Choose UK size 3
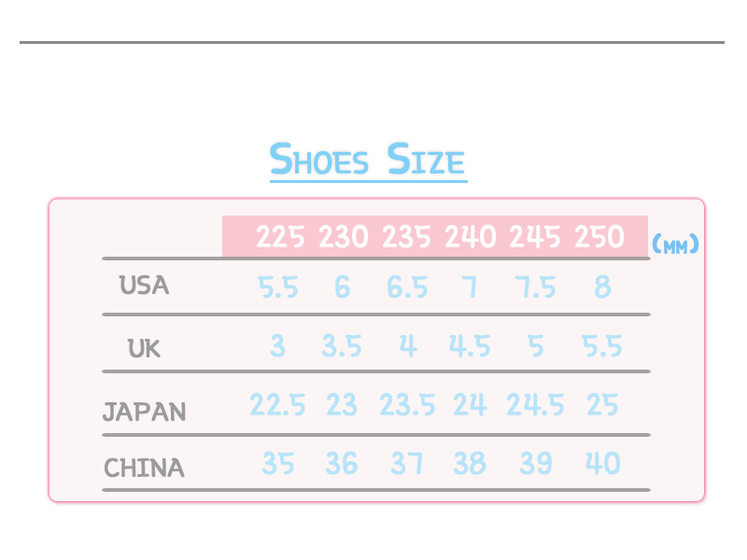Image resolution: width=747 pixels, height=560 pixels. (277, 346)
